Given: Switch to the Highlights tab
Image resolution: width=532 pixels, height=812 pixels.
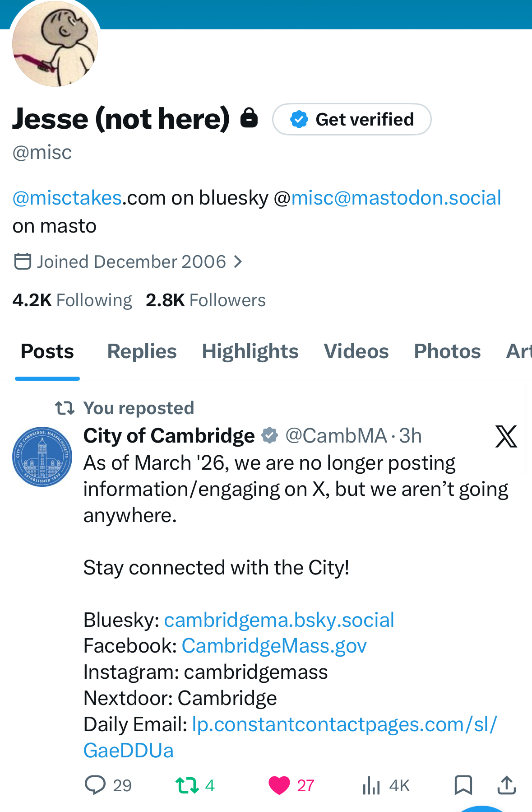Looking at the screenshot, I should point(250,351).
